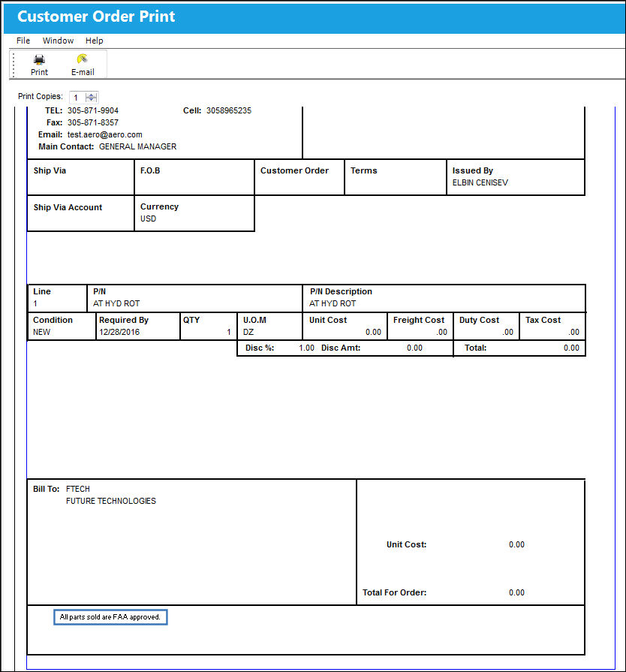Viewport: 626px width, 672px height.
Task: Select Main Contact value GENERAL MANAGER
Action: coord(137,146)
